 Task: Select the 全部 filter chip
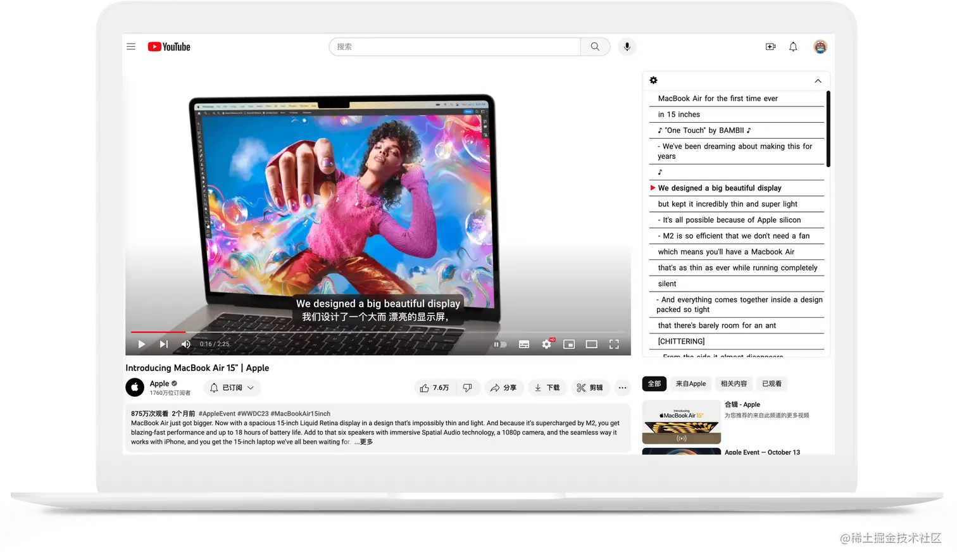tap(654, 384)
